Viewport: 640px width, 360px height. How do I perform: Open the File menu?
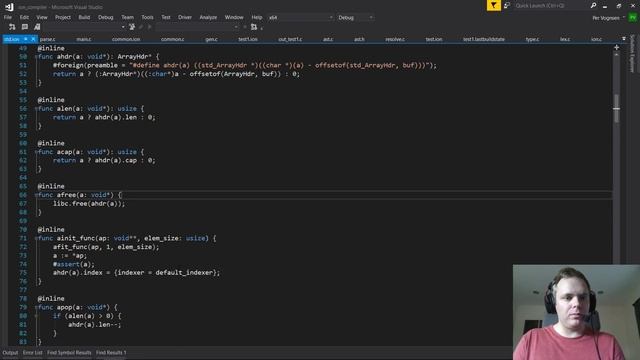(8, 18)
